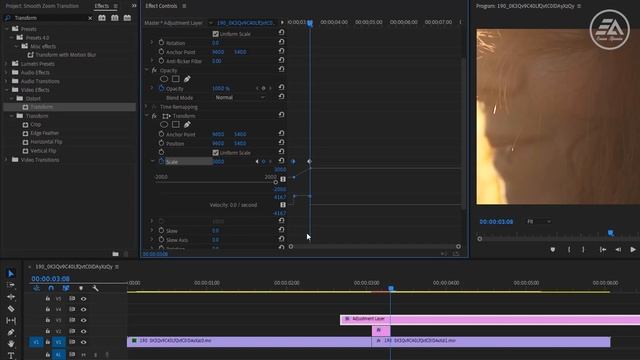Open the Fit zoom level dropdown
The image size is (640, 360).
point(538,222)
